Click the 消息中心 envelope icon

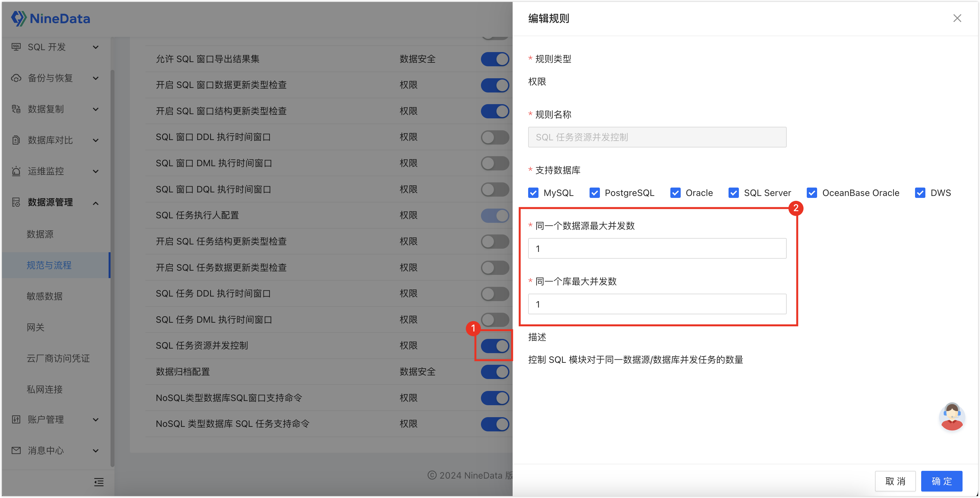point(16,450)
